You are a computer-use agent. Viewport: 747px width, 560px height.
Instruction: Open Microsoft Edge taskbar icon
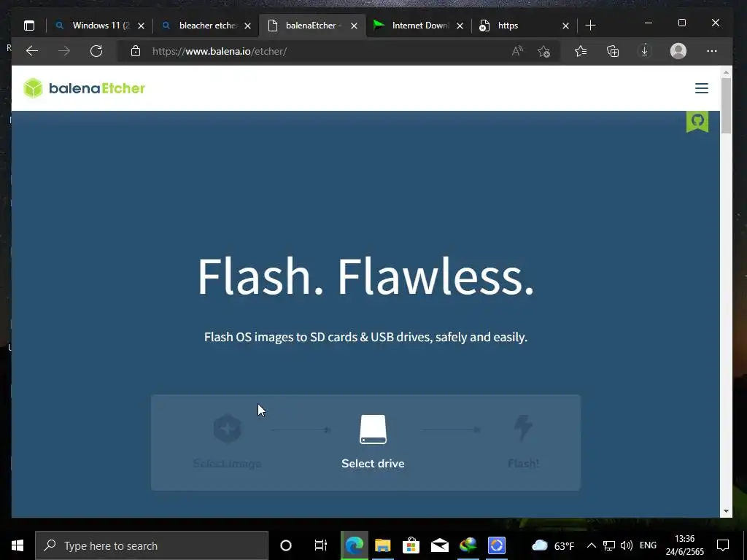tap(355, 545)
